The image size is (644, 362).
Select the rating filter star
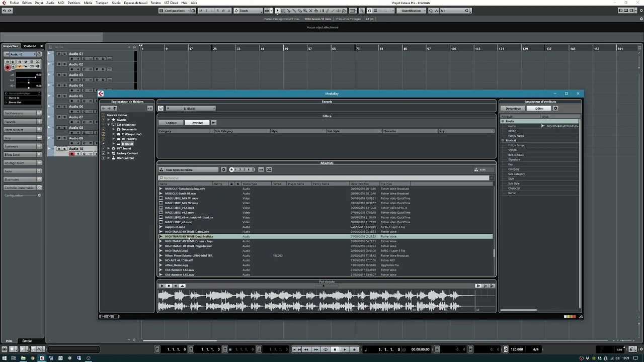(x=231, y=170)
